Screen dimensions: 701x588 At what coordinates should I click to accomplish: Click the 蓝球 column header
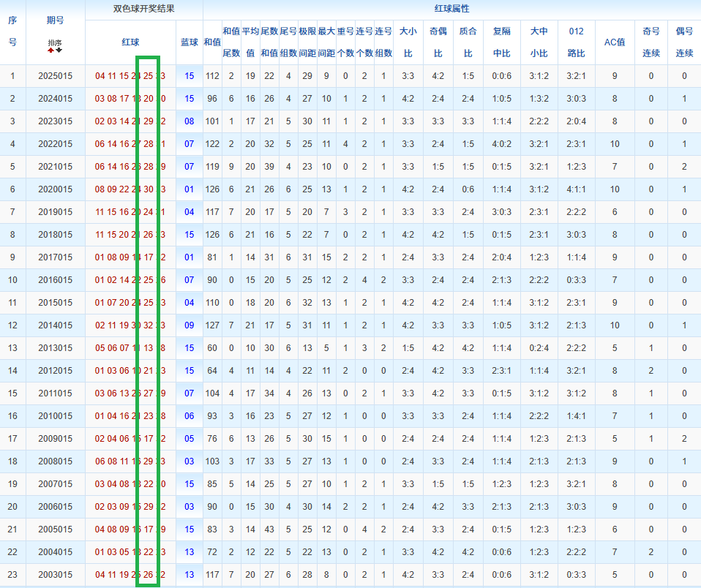point(190,42)
